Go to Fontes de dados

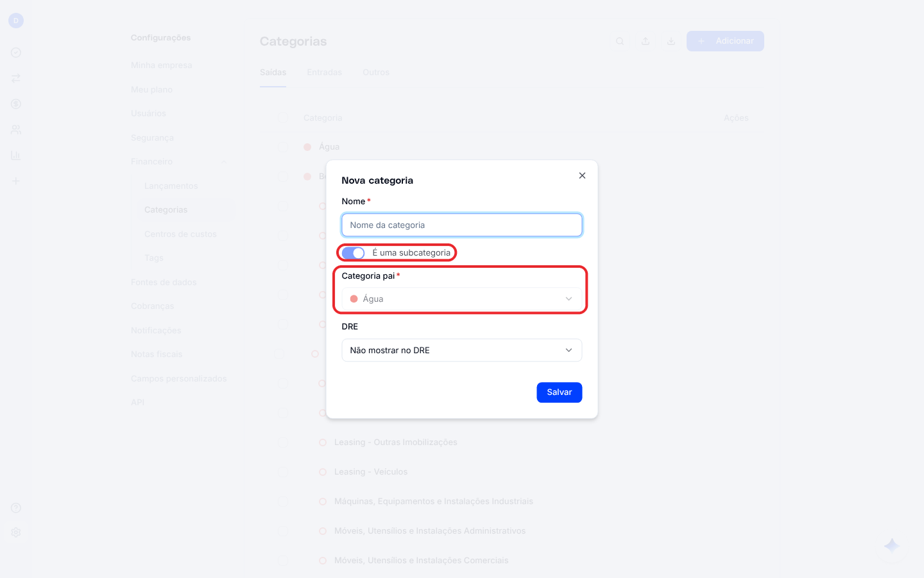point(164,283)
